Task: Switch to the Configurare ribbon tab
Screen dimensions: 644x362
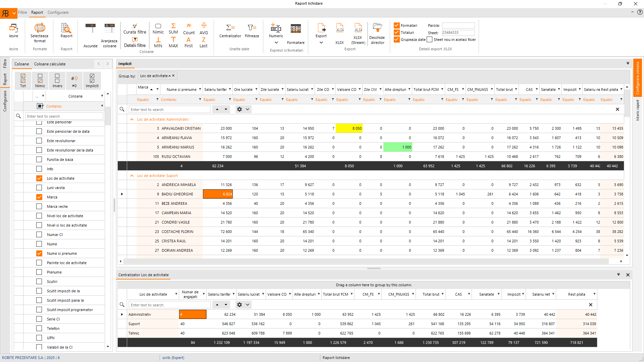Action: click(58, 12)
